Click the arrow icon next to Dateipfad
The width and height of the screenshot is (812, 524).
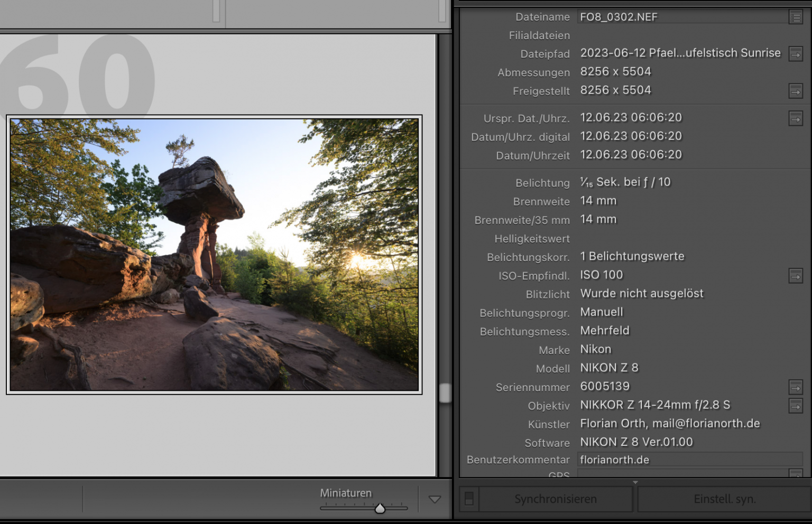point(796,54)
